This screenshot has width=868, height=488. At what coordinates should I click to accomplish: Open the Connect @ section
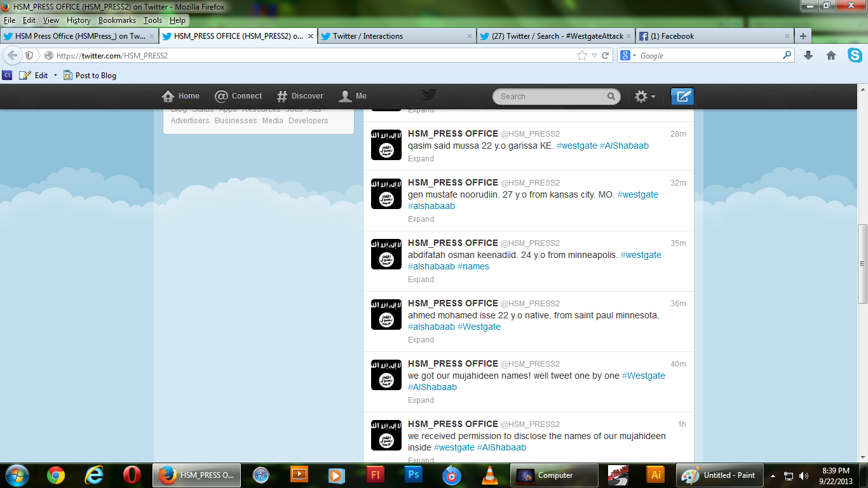tap(238, 96)
